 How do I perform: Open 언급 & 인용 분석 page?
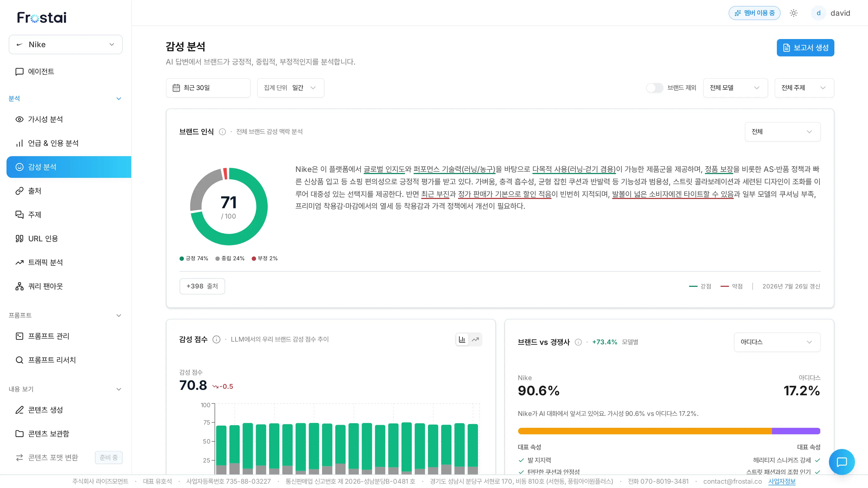tap(66, 143)
